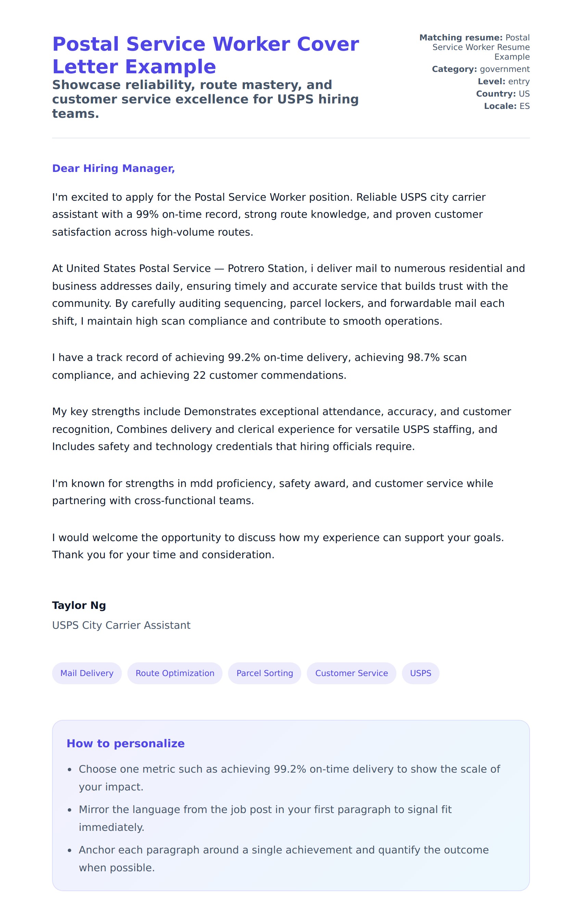
Task: Click the paragraph mentioning Potrero Station
Action: (x=288, y=295)
